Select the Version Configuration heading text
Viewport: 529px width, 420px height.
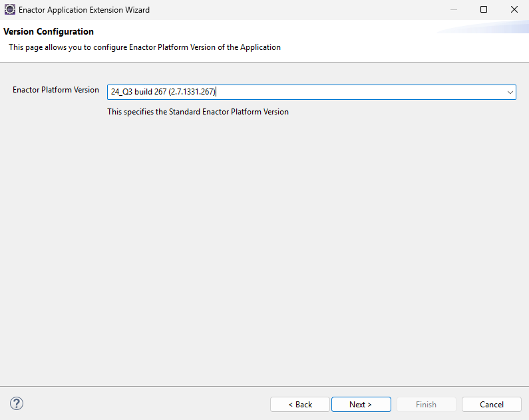click(x=49, y=31)
